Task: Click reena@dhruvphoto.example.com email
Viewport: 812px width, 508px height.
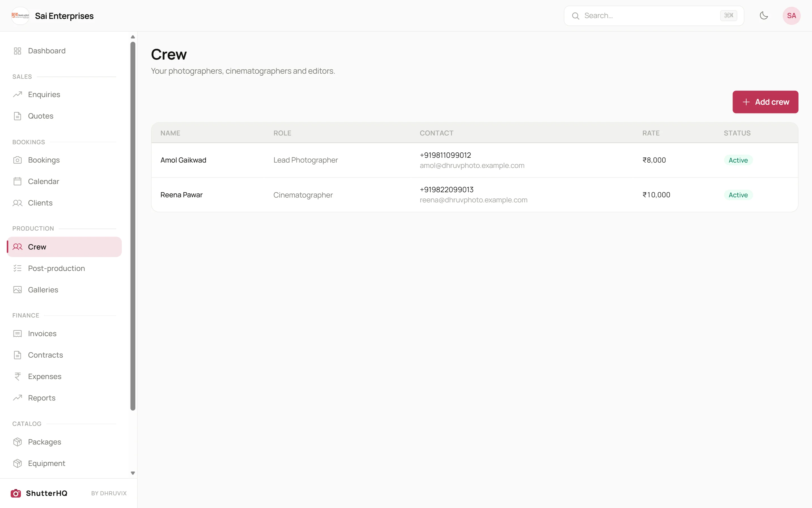Action: (x=473, y=200)
